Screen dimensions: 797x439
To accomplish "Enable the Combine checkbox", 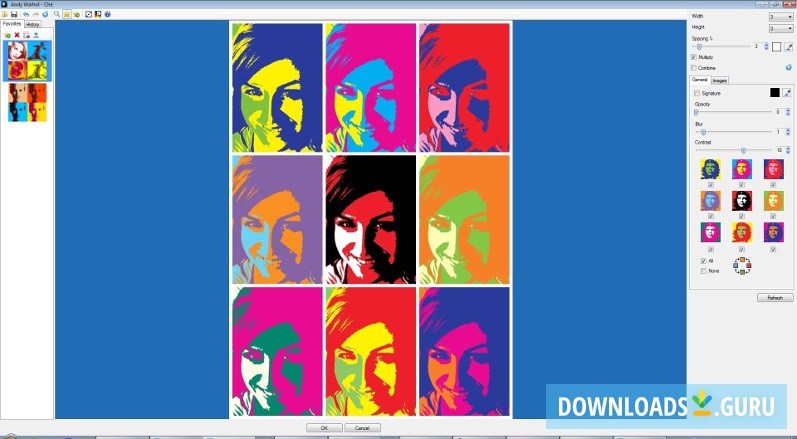I will point(694,68).
